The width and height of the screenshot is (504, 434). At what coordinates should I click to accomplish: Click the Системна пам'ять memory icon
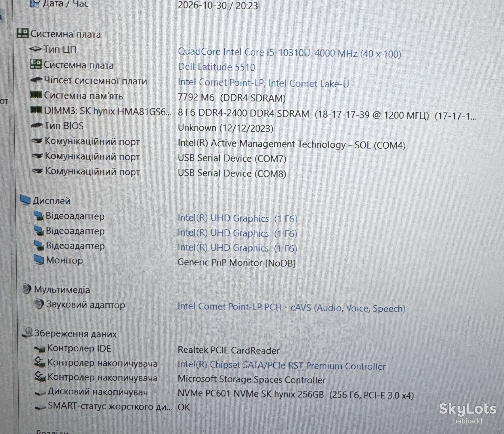(36, 95)
